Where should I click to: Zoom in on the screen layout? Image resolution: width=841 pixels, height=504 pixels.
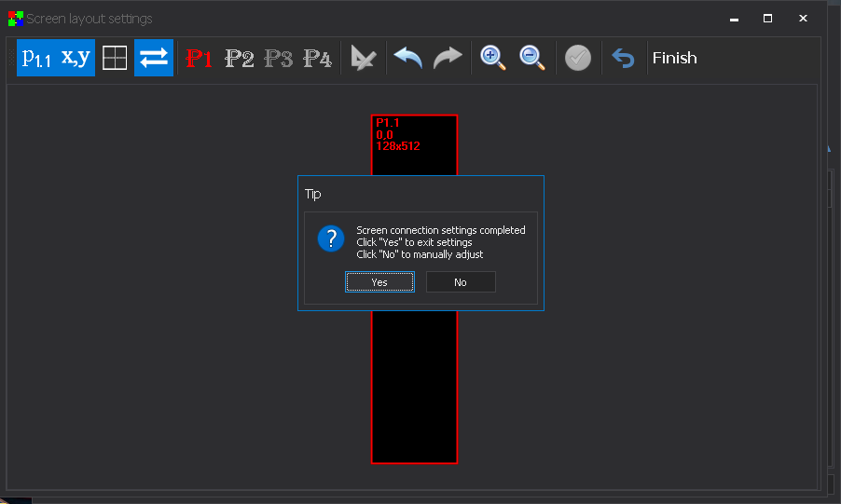(493, 59)
